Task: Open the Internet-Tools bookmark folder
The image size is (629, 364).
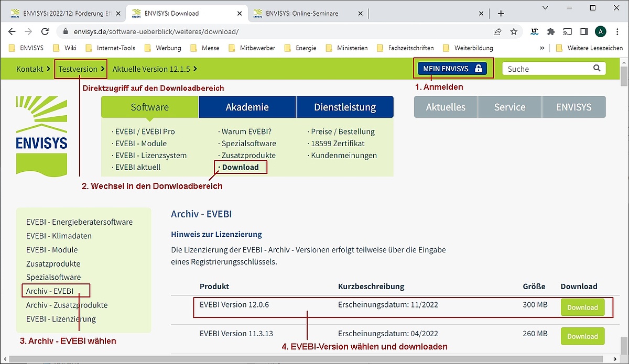Action: point(111,48)
